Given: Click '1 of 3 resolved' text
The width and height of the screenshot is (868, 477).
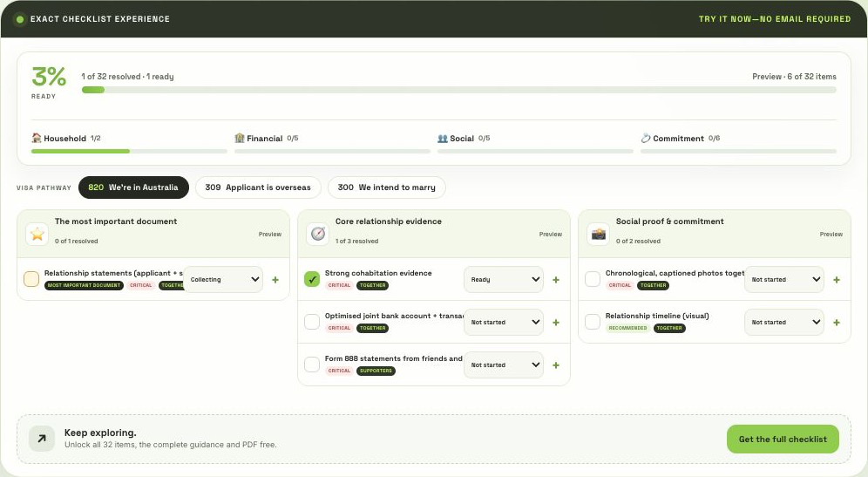Looking at the screenshot, I should [x=357, y=241].
